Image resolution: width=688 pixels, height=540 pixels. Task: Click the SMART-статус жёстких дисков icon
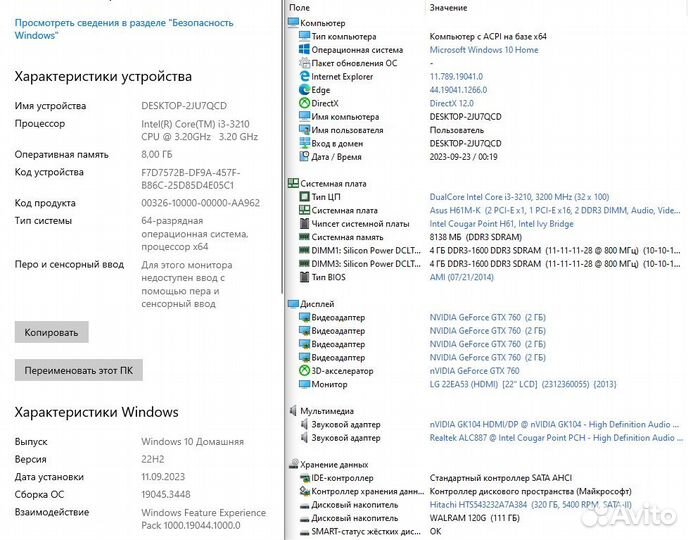304,531
